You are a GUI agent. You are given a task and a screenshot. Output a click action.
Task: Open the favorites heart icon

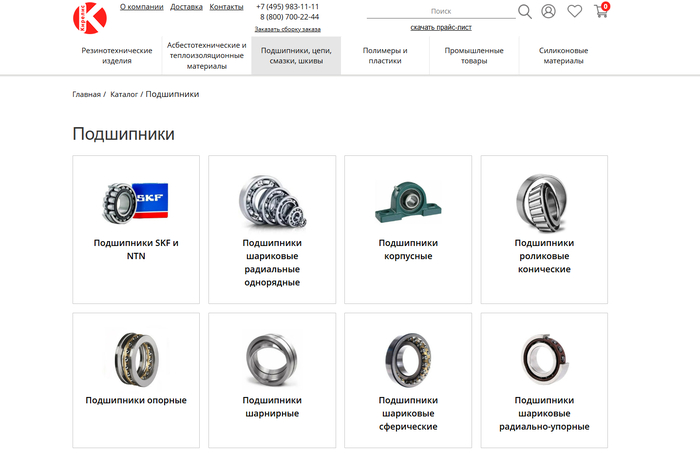coord(574,12)
